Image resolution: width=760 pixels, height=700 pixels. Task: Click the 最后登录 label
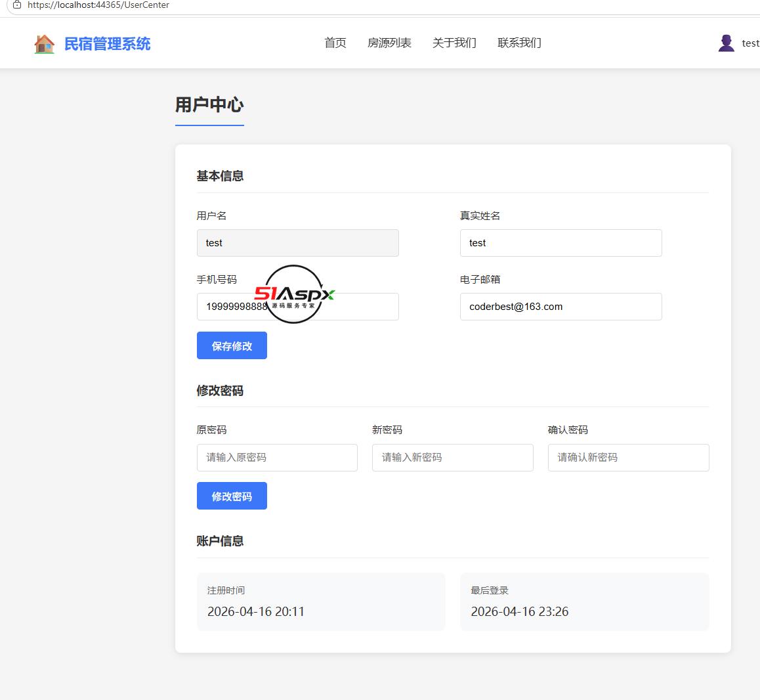tap(490, 590)
